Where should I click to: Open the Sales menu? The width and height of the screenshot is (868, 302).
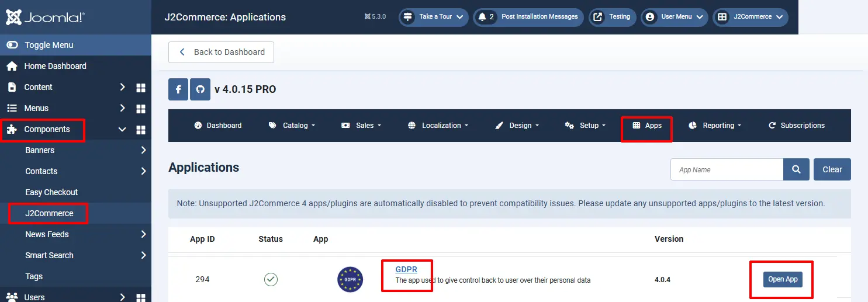tap(361, 126)
